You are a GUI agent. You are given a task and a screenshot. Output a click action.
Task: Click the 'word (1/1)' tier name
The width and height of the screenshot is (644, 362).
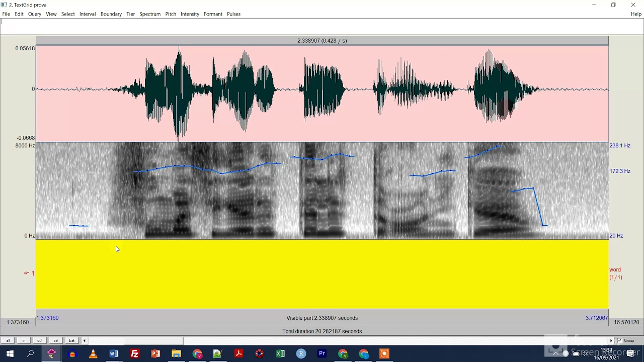click(x=615, y=274)
